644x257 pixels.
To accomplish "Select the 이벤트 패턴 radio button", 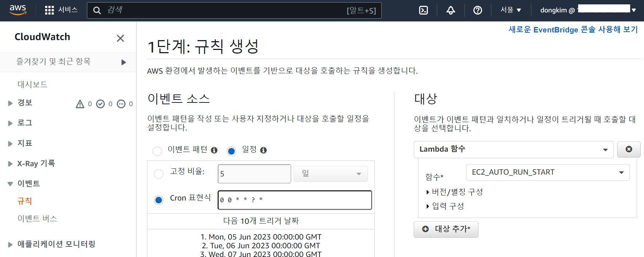I will tap(157, 151).
